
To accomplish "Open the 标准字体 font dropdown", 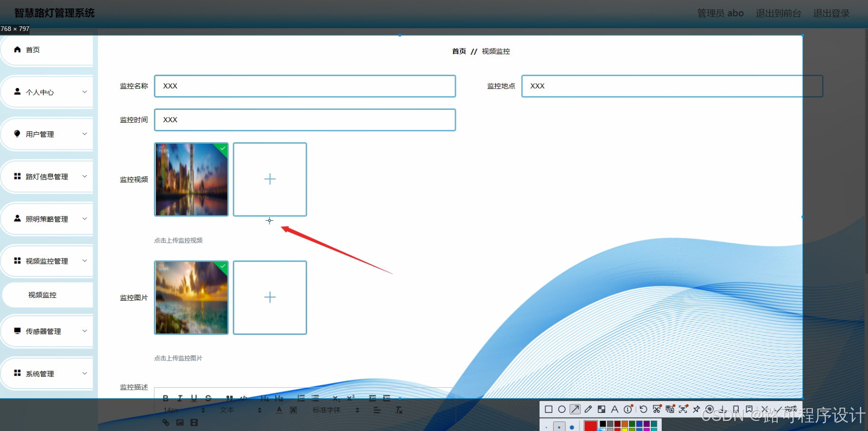I will click(x=336, y=410).
